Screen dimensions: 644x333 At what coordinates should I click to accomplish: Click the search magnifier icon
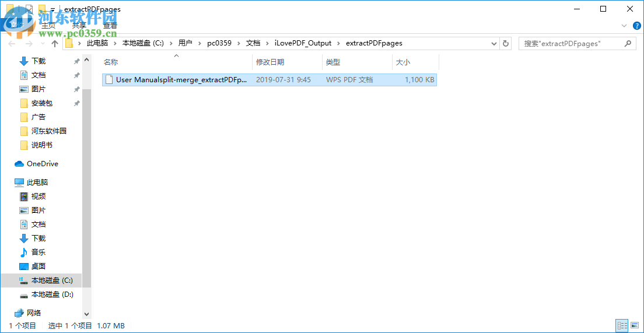pos(628,43)
